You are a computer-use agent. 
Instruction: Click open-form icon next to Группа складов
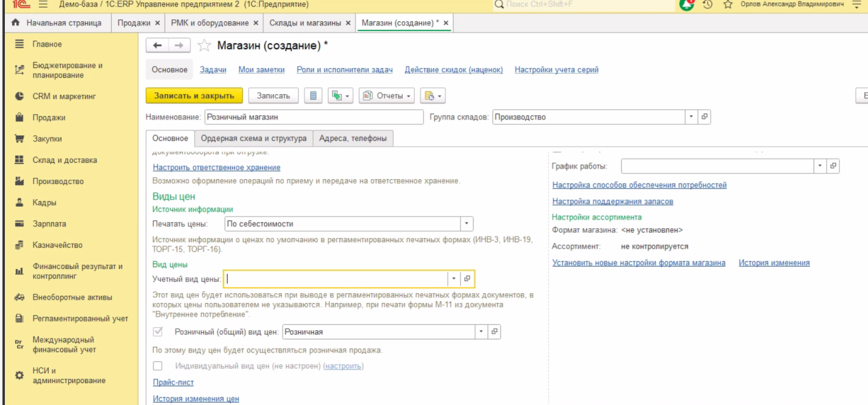tap(705, 117)
